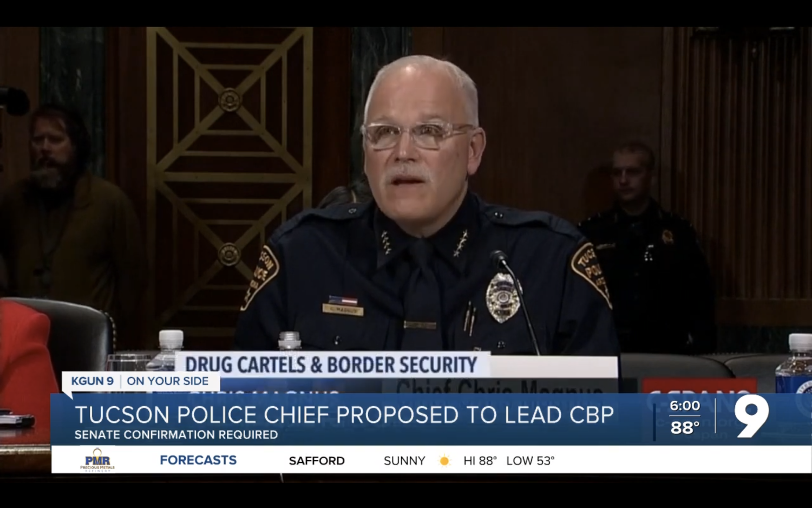Click the Tucson Police Chief headline text
This screenshot has width=812, height=508.
point(344,415)
